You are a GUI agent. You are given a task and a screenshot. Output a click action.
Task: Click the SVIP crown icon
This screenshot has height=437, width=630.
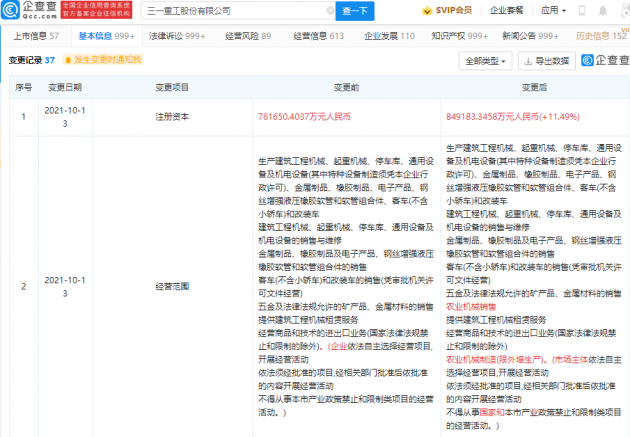tap(427, 11)
